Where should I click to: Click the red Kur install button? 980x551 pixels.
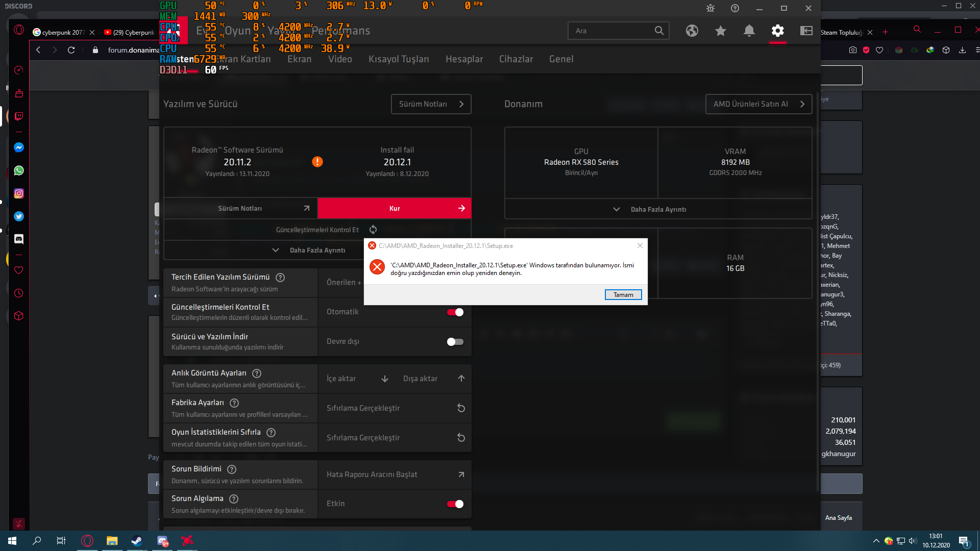click(x=394, y=208)
